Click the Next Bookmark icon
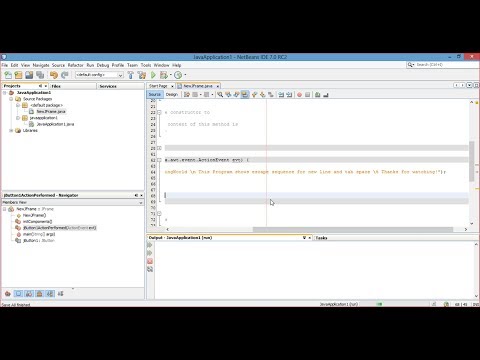This screenshot has height=360, width=480. click(263, 95)
